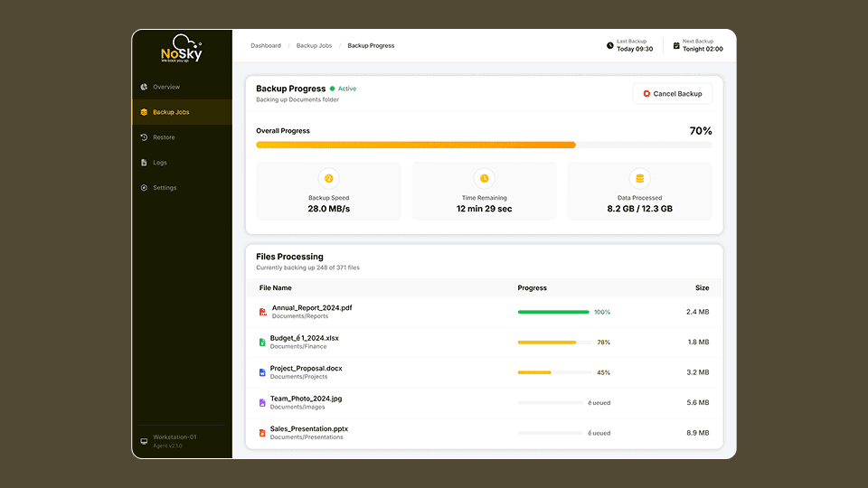
Task: Click the NoSky cloud logo
Action: tap(182, 49)
